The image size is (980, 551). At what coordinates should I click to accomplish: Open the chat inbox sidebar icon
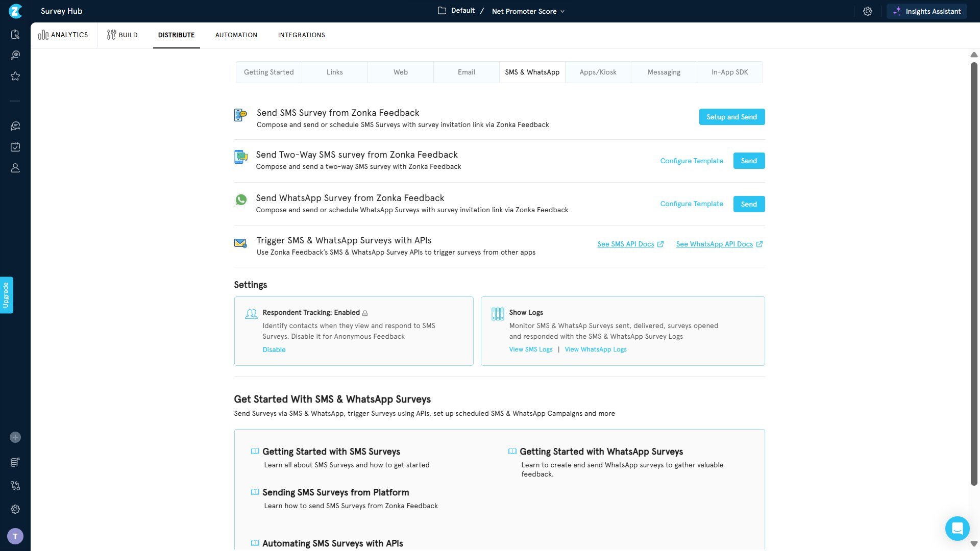point(15,126)
